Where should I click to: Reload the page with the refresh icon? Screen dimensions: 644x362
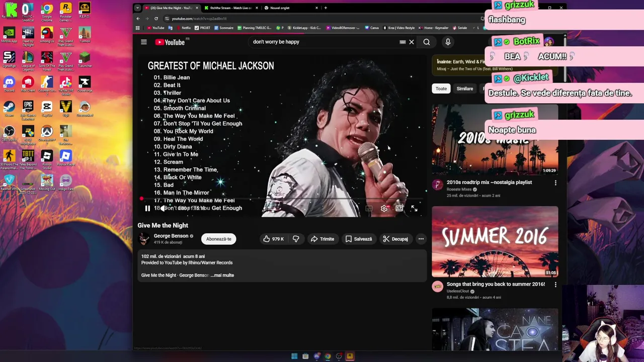coord(156,19)
